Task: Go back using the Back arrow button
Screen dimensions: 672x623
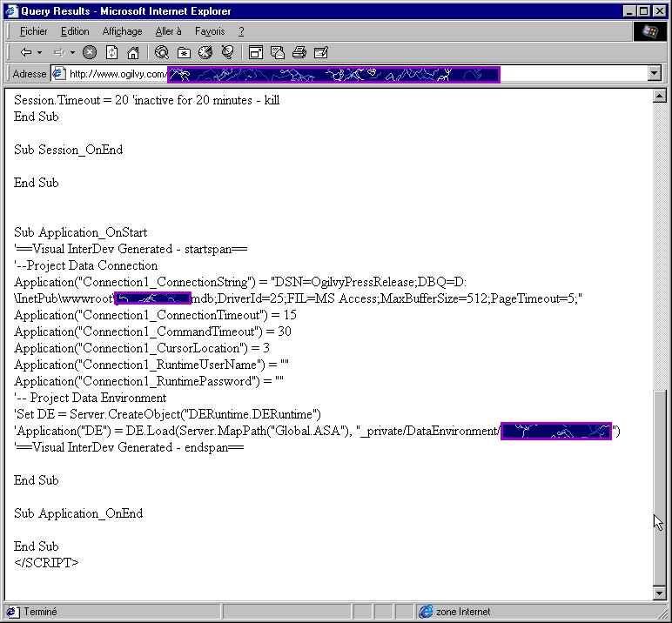Action: tap(26, 52)
